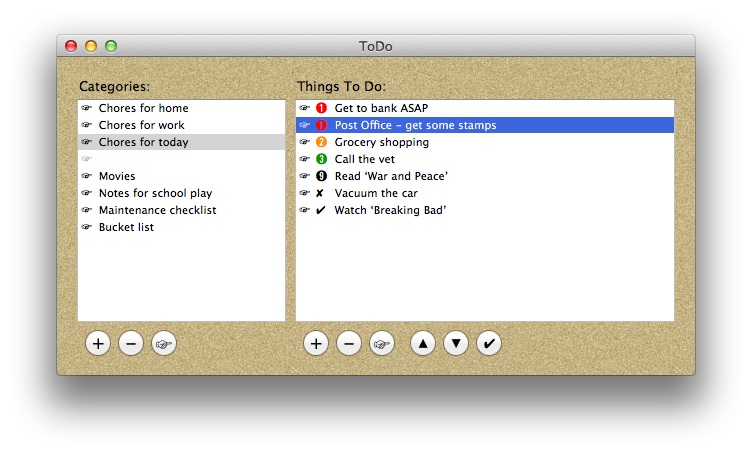752x454 pixels.
Task: Move selected to-do up with arrow
Action: click(x=423, y=343)
